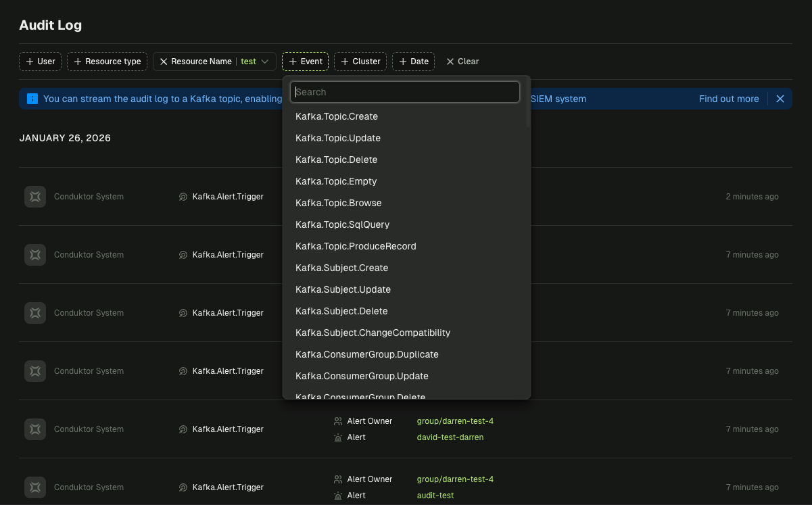Expand the Resource Name test dropdown chevron
812x505 pixels.
pyautogui.click(x=265, y=62)
